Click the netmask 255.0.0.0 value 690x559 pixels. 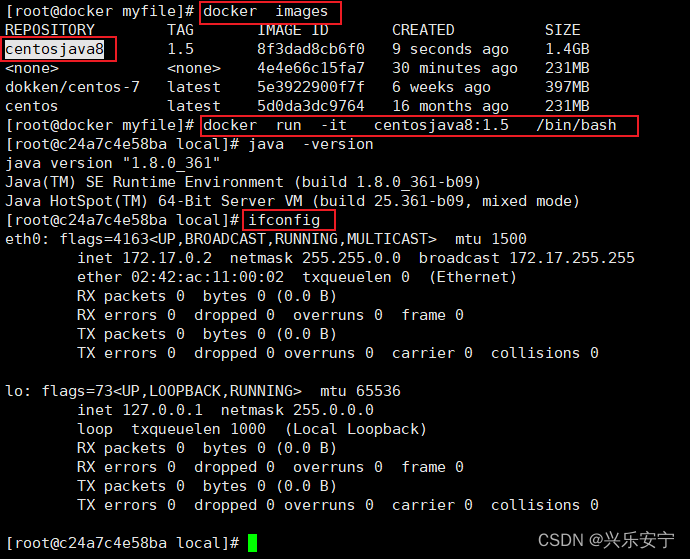(x=333, y=410)
